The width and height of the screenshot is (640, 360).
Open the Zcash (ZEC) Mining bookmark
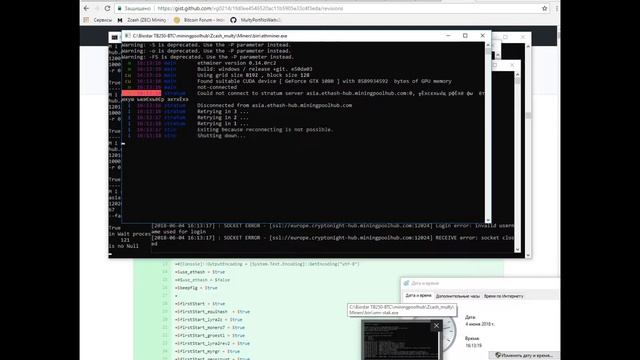[142, 20]
